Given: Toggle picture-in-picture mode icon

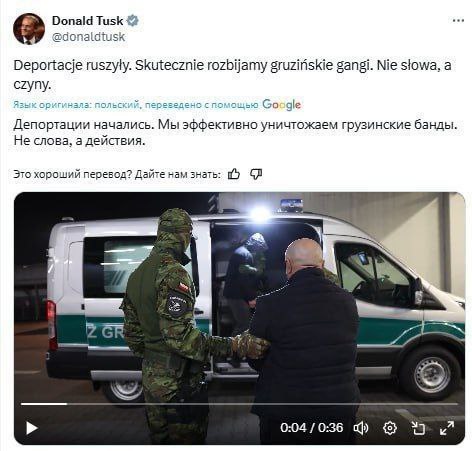Looking at the screenshot, I should coord(418,428).
